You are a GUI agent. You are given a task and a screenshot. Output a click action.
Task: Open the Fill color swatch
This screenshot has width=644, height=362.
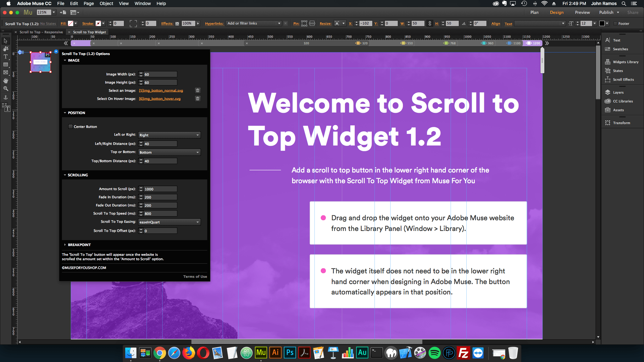coord(71,24)
